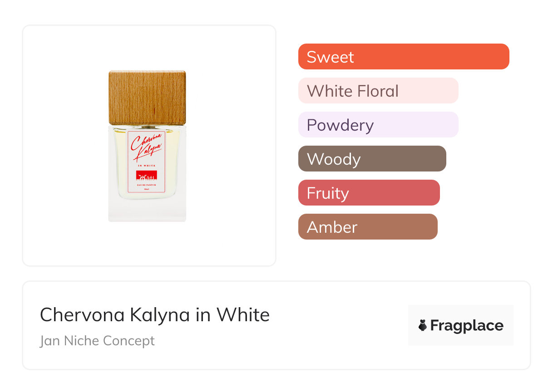Choose the brown Woody accord bar

click(x=372, y=159)
